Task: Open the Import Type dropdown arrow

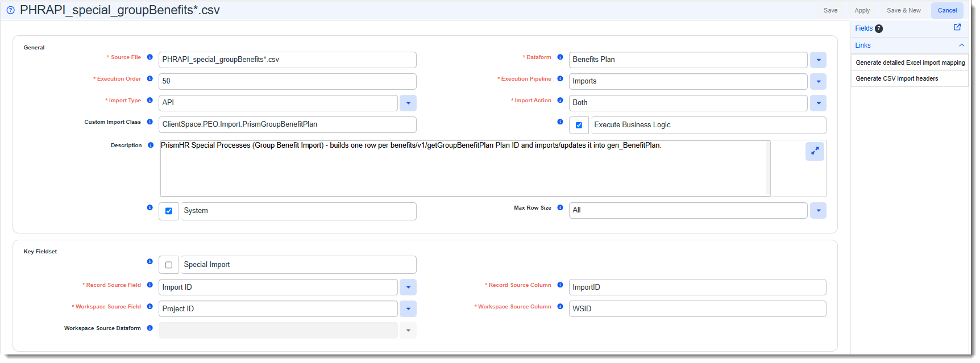Action: pos(408,103)
